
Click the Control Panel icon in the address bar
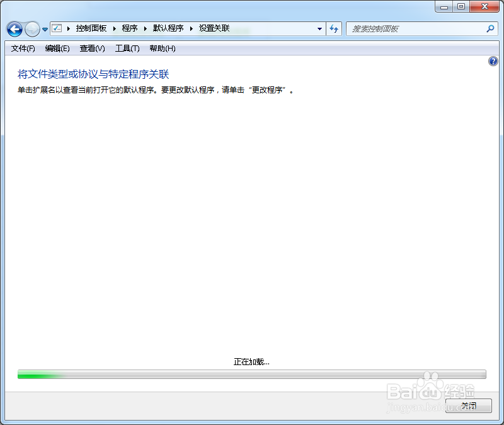[55, 28]
